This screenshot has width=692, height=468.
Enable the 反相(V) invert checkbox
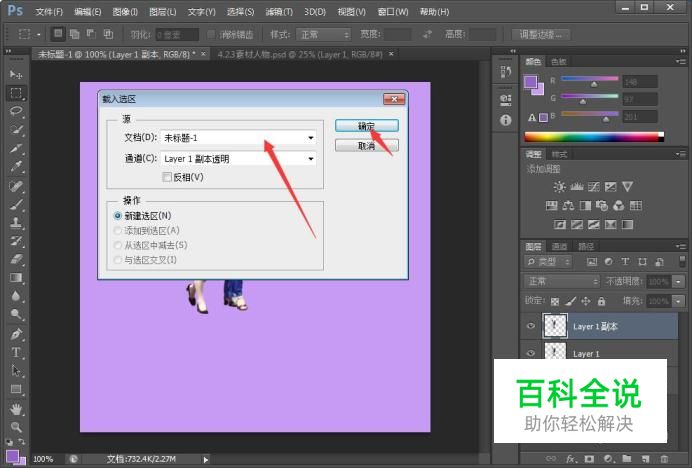click(168, 177)
